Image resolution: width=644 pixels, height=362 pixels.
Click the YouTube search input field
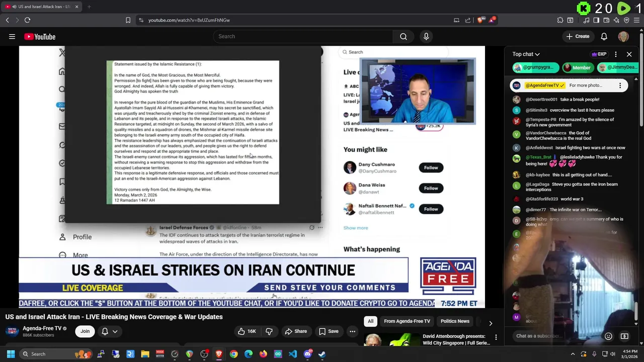(303, 36)
